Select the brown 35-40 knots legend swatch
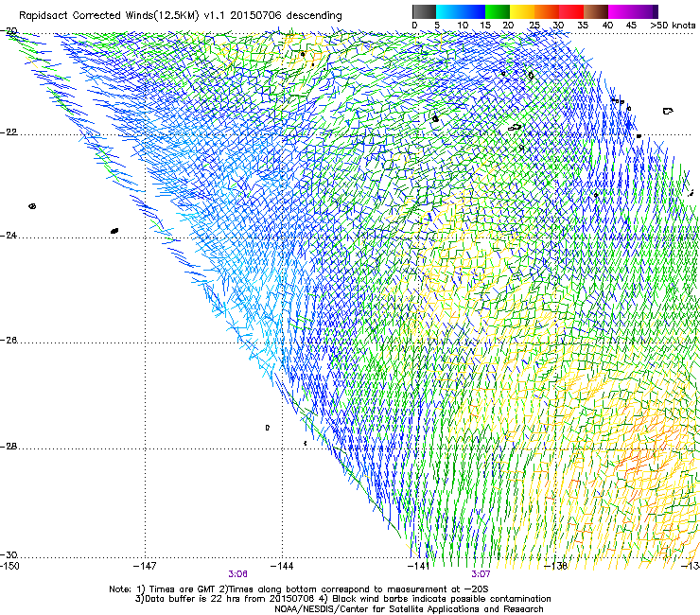This screenshot has width=700, height=615. (x=596, y=11)
